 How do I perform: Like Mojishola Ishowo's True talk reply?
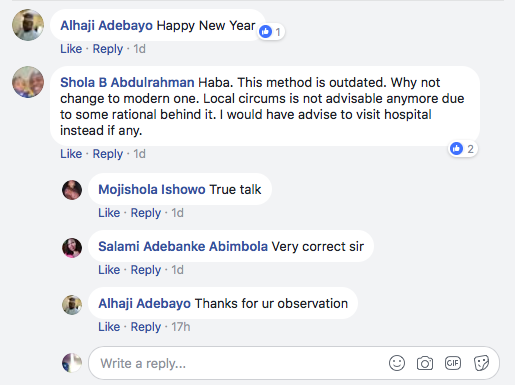coord(109,213)
